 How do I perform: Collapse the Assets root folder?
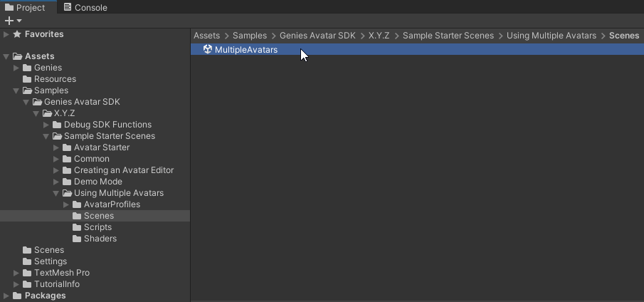click(6, 56)
